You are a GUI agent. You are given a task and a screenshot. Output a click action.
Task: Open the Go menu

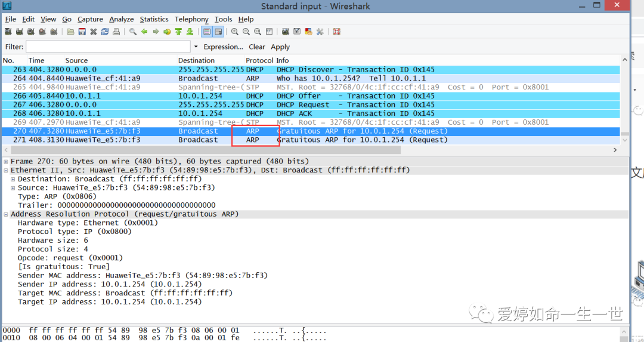[x=67, y=19]
